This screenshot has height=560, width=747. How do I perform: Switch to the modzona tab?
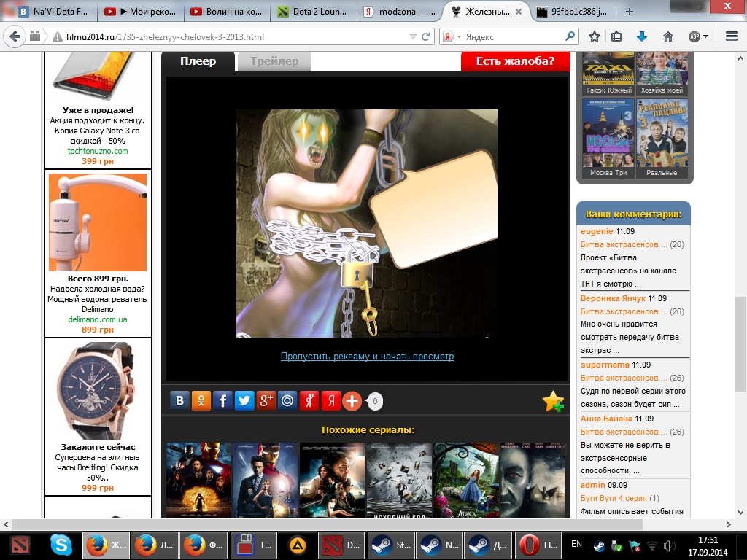click(x=400, y=12)
